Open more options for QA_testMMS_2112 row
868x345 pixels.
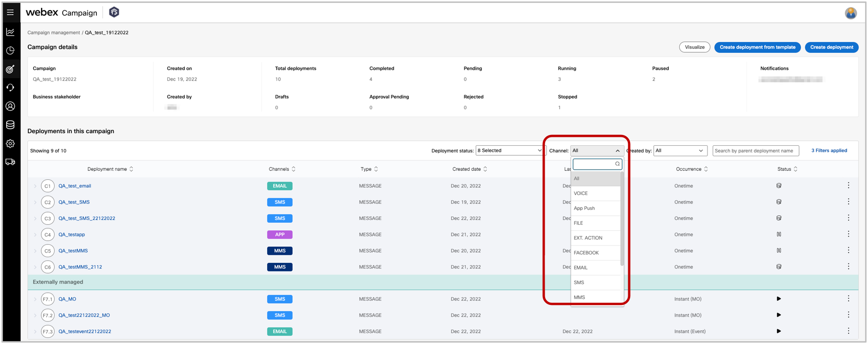tap(848, 267)
